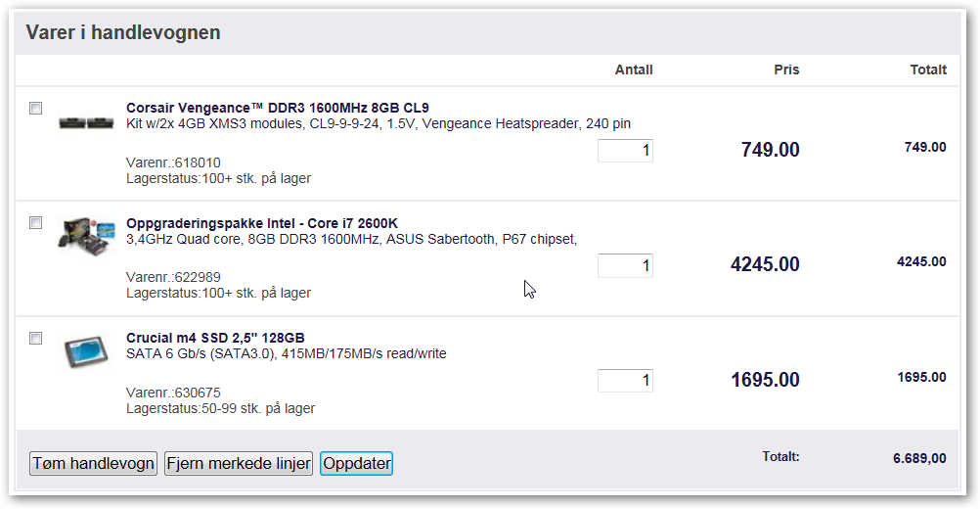Click the Corsair Vengeance RAM product thumbnail
Image resolution: width=980 pixels, height=509 pixels.
(86, 122)
